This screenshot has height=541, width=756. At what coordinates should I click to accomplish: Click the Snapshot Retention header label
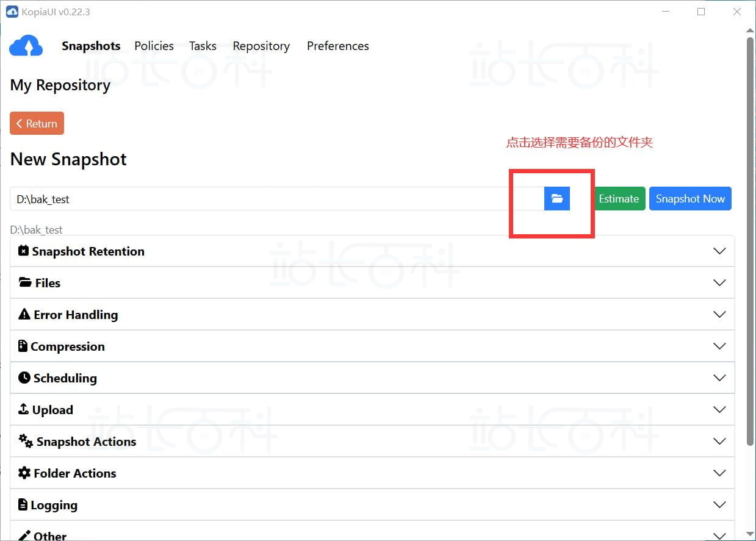88,251
